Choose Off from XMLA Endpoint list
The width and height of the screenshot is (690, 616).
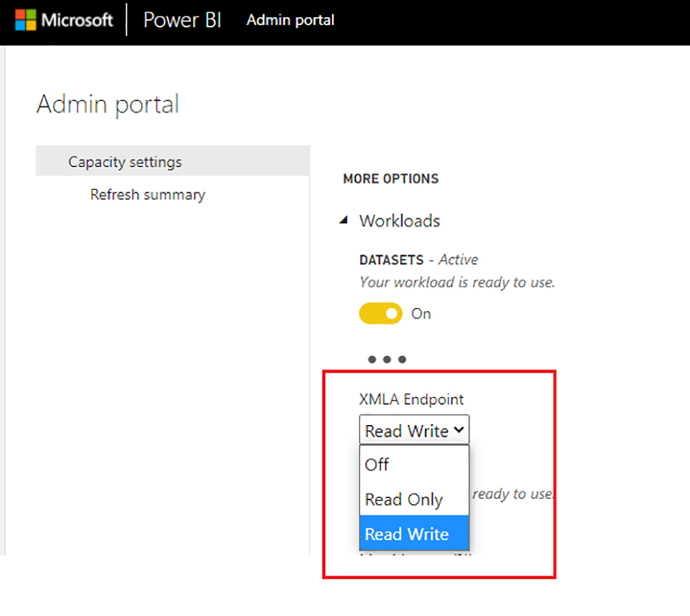[414, 464]
